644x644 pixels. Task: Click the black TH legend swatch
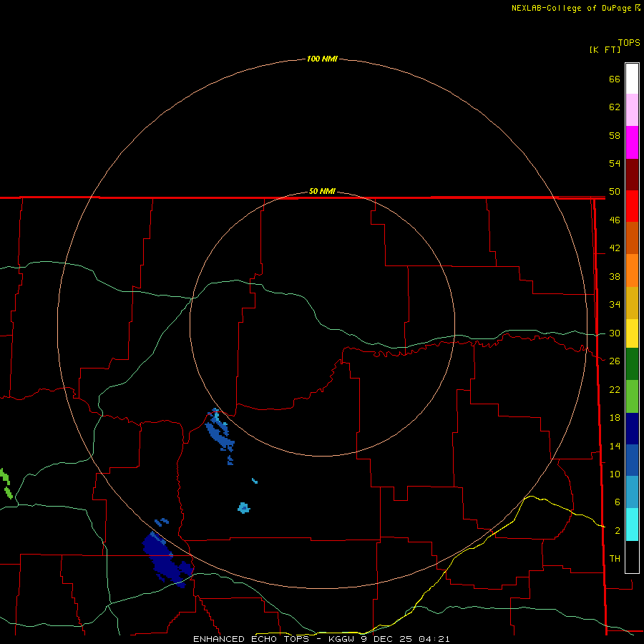click(x=632, y=557)
